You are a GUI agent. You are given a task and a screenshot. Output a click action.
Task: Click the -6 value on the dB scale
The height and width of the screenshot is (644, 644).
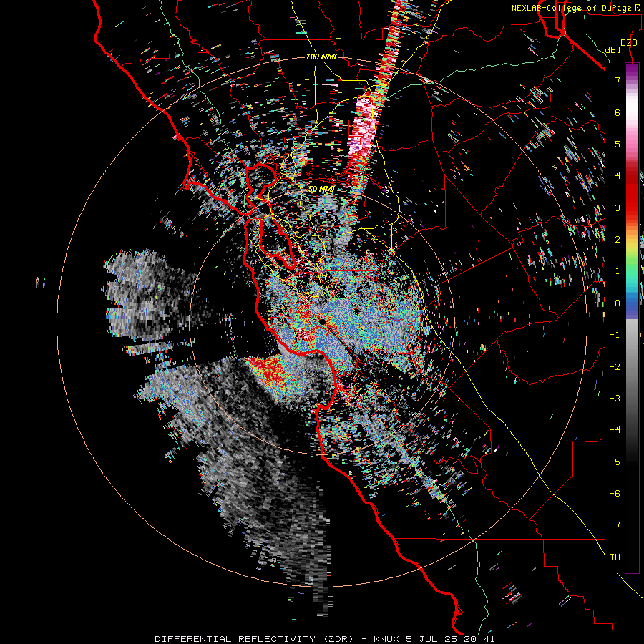(x=615, y=494)
